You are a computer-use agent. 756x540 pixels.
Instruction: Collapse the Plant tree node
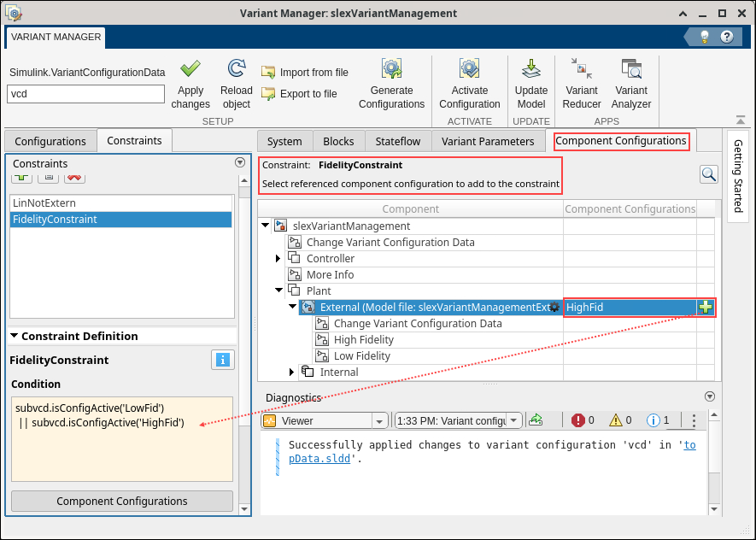click(278, 291)
